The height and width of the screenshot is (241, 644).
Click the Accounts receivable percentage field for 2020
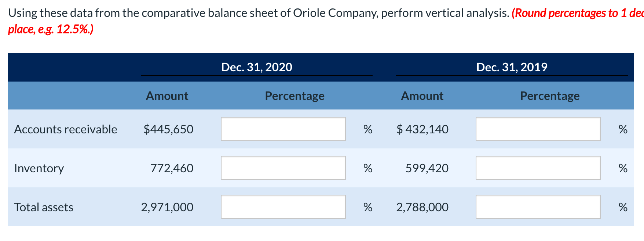click(283, 129)
